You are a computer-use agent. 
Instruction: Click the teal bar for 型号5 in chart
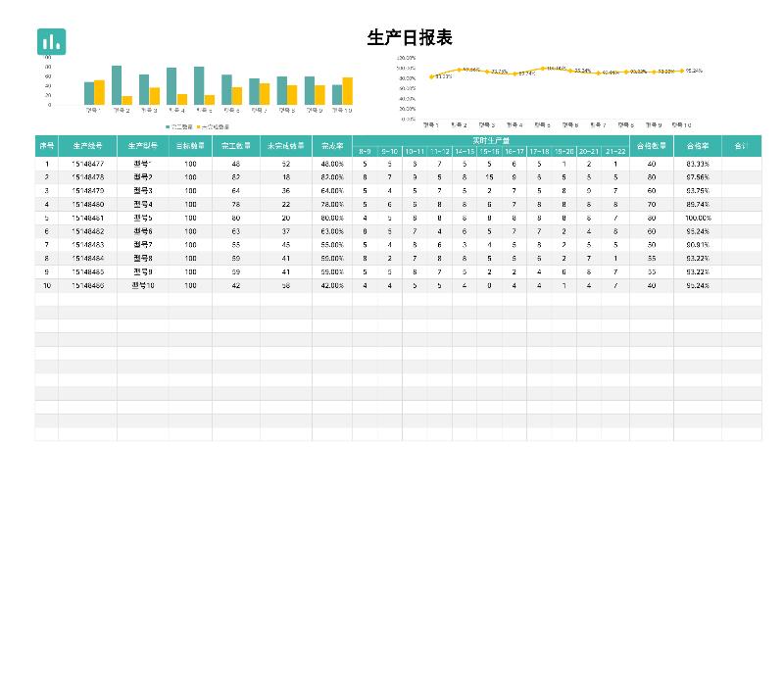(199, 85)
